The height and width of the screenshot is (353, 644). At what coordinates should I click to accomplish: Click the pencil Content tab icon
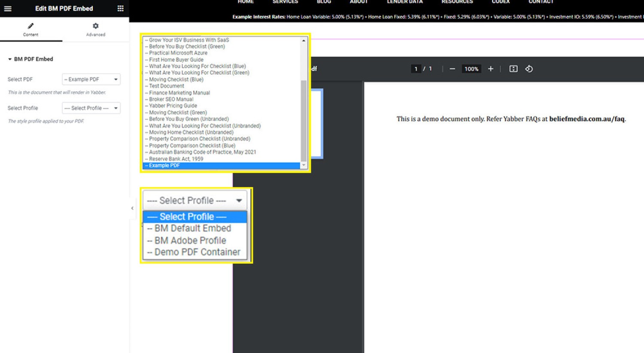(x=30, y=26)
